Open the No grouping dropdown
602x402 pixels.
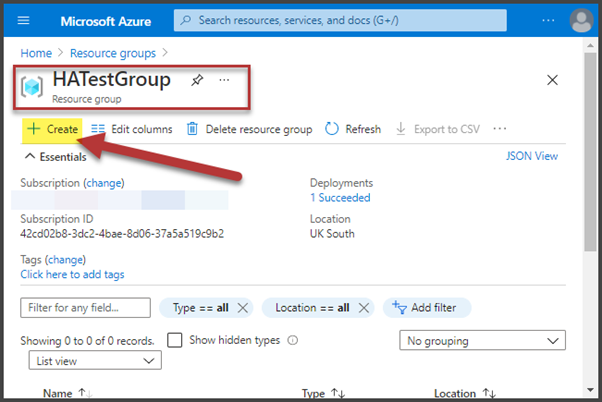(x=482, y=340)
